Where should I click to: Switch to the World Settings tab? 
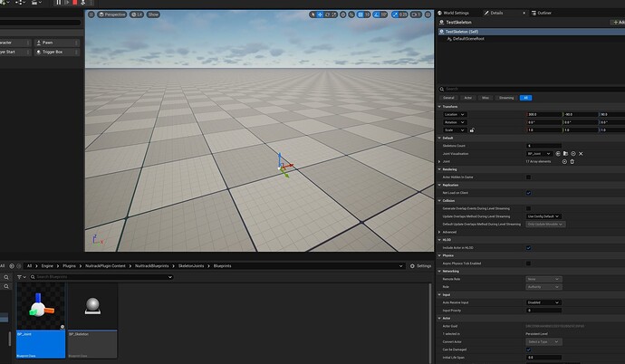pyautogui.click(x=456, y=13)
